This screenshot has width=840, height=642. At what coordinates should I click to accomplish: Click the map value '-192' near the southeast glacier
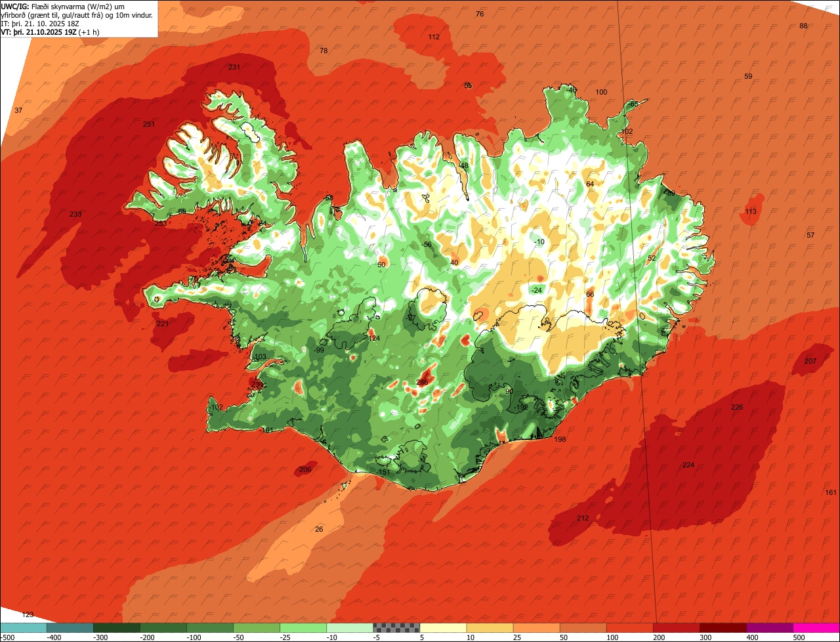pos(521,407)
